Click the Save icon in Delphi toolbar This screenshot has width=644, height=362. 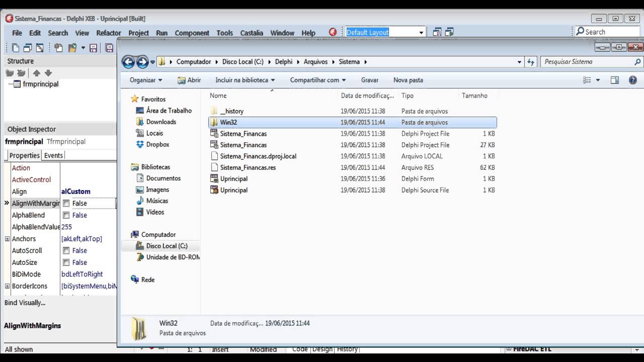[93, 48]
